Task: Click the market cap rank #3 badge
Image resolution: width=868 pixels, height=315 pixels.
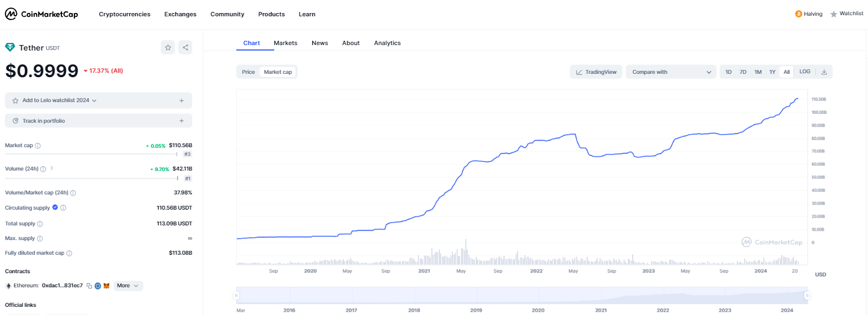Action: point(187,154)
